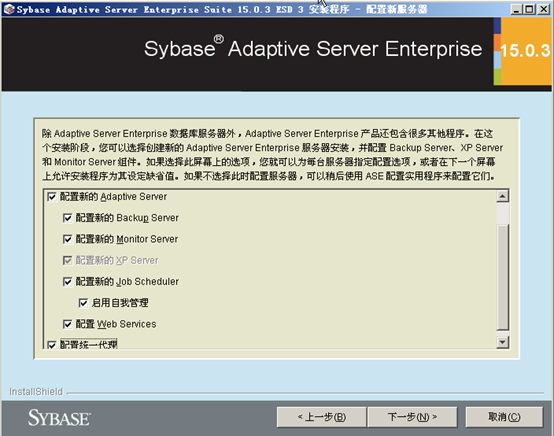Image resolution: width=554 pixels, height=436 pixels.
Task: Proceed with 下一步(N) button
Action: pyautogui.click(x=412, y=417)
